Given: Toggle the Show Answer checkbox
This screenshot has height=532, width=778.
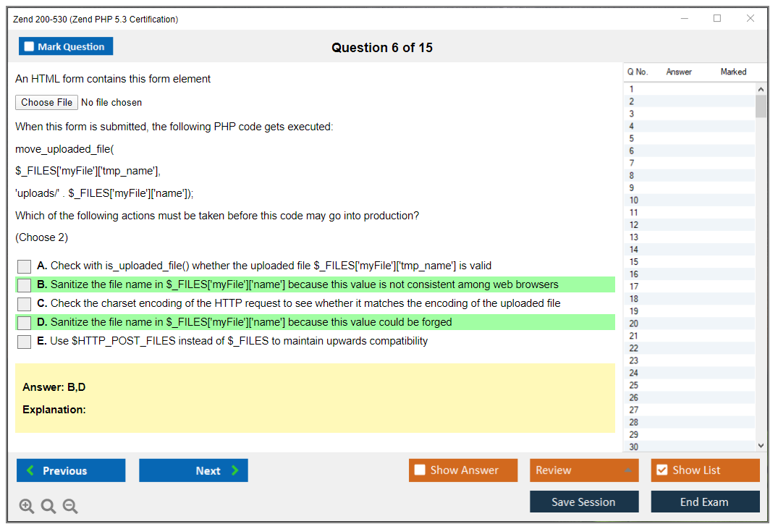Looking at the screenshot, I should (420, 470).
